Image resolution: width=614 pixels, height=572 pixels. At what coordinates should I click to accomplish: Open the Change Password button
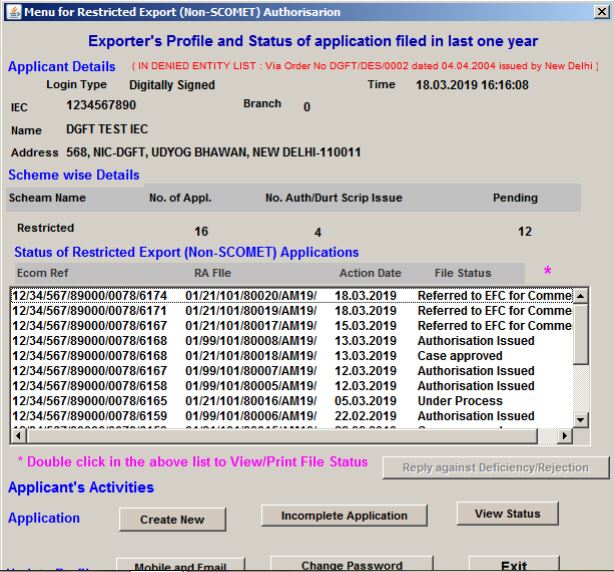[x=352, y=564]
